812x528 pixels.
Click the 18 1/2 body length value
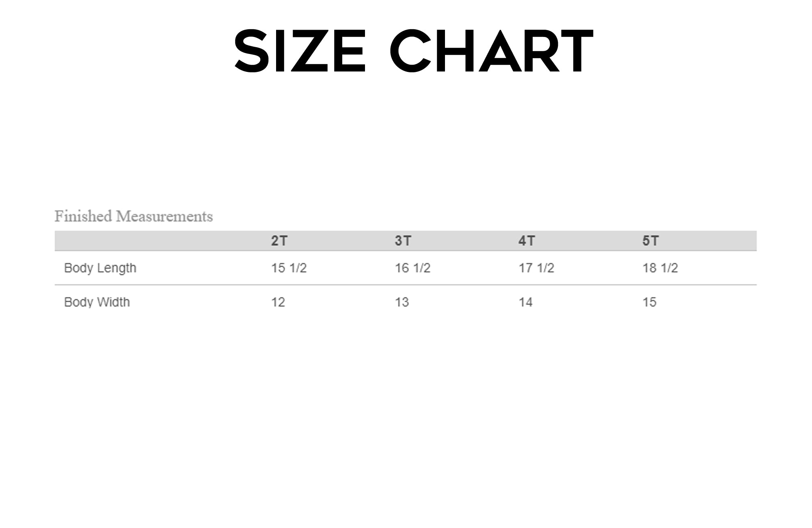click(x=660, y=268)
